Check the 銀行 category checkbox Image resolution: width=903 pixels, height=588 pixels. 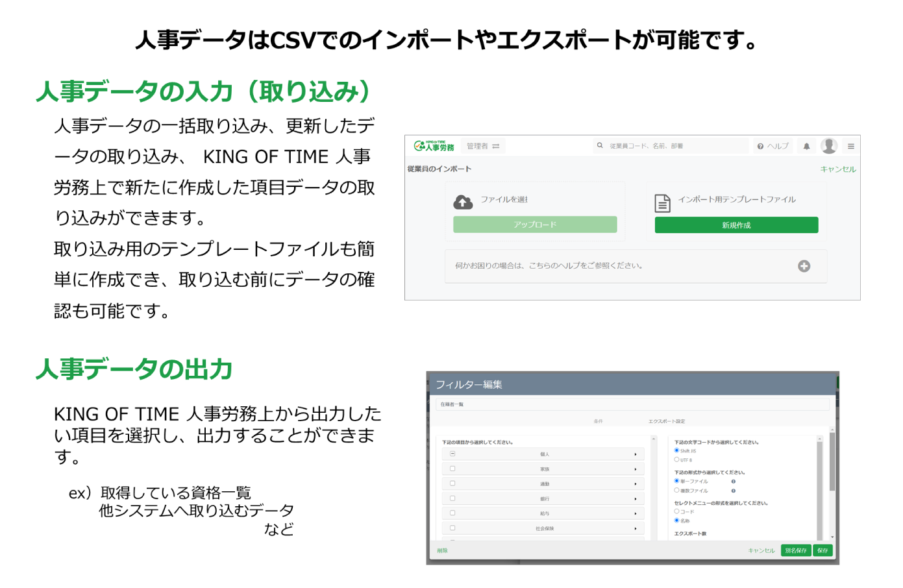pos(452,498)
